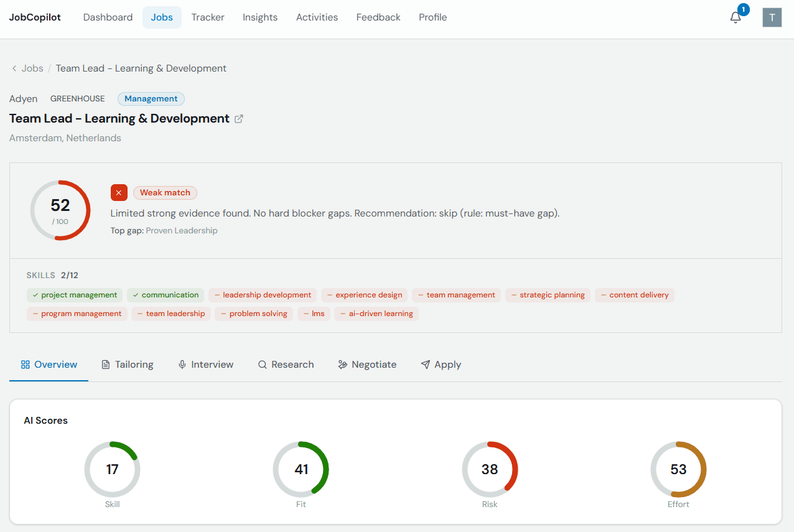This screenshot has width=794, height=532.
Task: Click the leadership development skill chip
Action: pos(263,295)
